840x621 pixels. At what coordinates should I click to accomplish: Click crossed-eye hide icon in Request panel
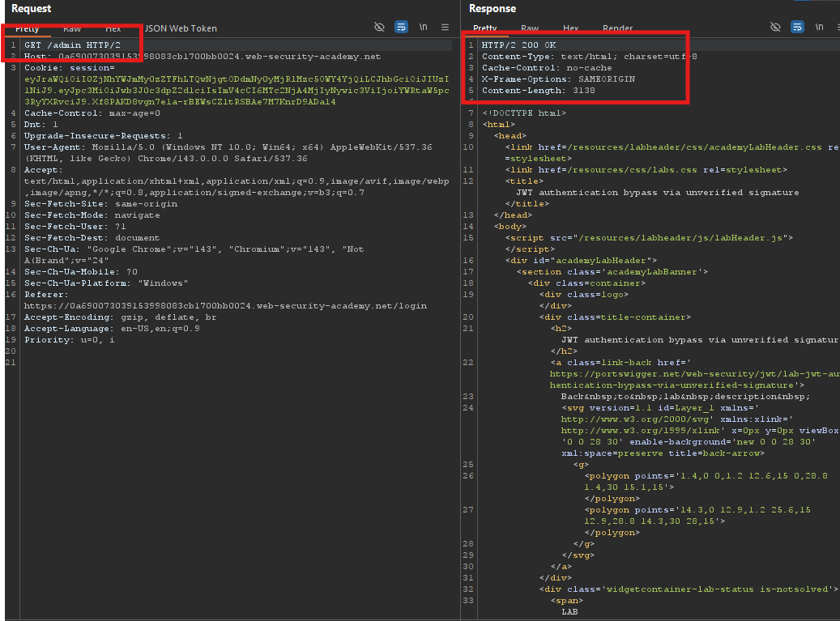pos(379,27)
